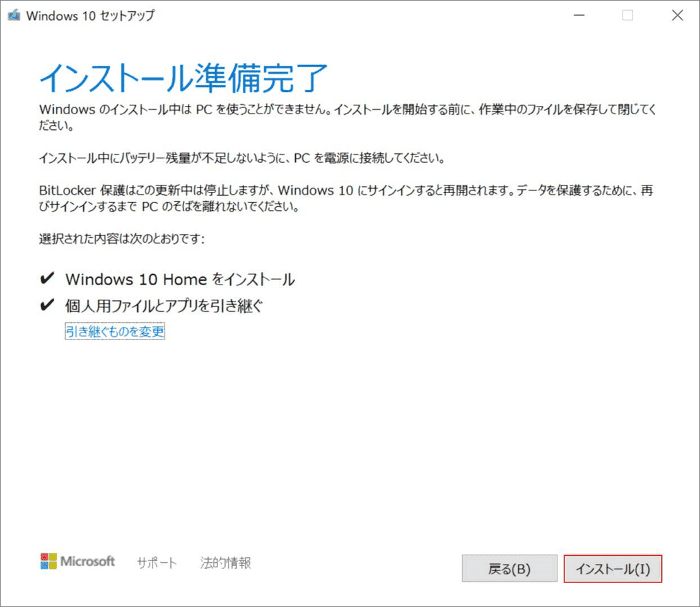Click the 選択された内容は次のとおりです line
This screenshot has height=607, width=700.
[122, 239]
